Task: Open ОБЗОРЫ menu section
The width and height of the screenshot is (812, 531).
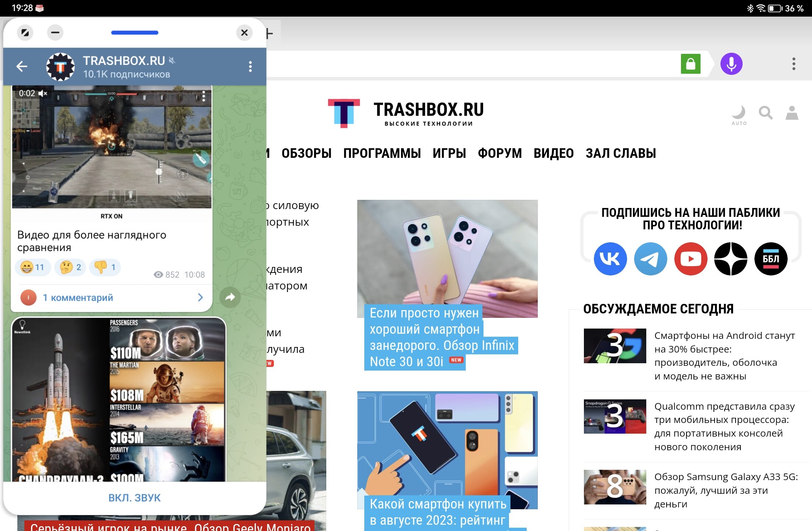Action: click(306, 153)
